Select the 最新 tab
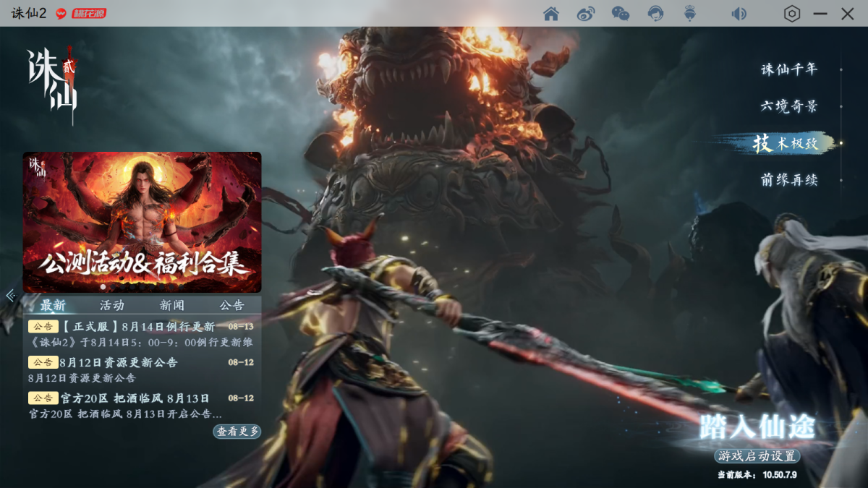 (53, 305)
